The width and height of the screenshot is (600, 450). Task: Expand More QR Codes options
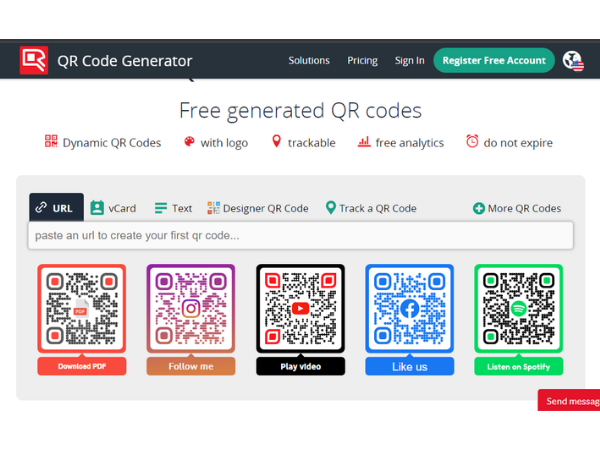(517, 208)
